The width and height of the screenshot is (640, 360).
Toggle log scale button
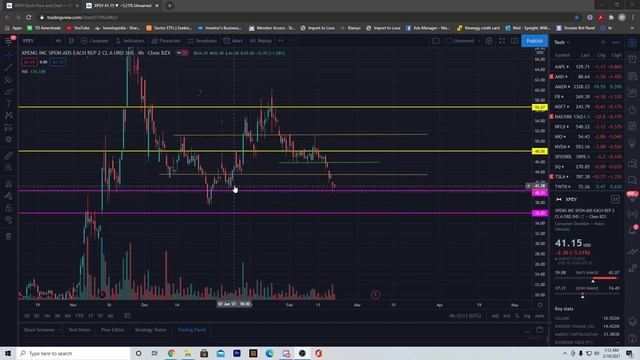point(527,316)
